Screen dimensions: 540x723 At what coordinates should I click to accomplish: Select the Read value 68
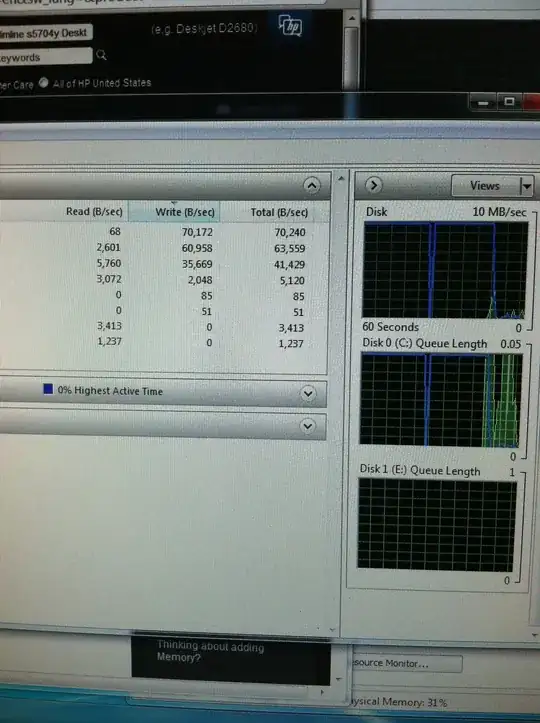pyautogui.click(x=115, y=231)
